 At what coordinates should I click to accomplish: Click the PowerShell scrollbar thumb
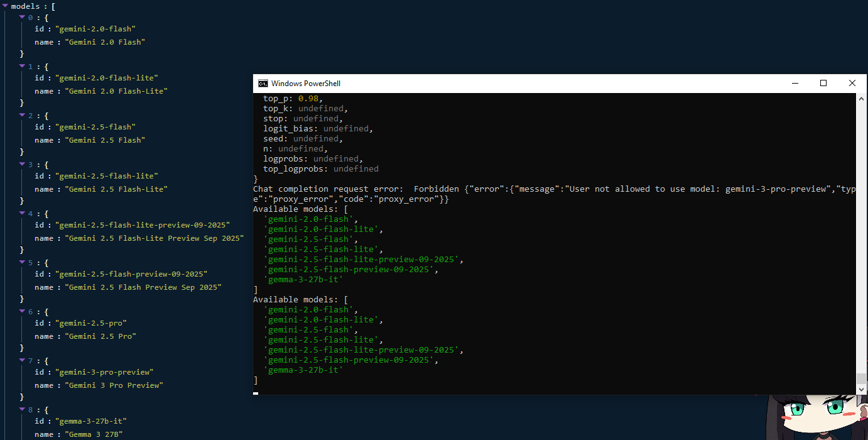click(862, 378)
